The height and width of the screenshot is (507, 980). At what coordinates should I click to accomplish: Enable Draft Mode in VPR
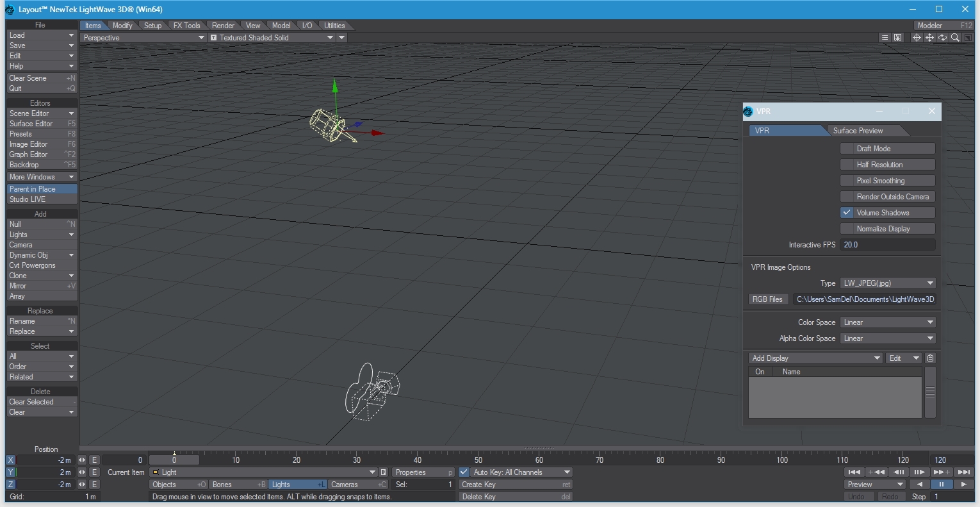[x=887, y=149]
